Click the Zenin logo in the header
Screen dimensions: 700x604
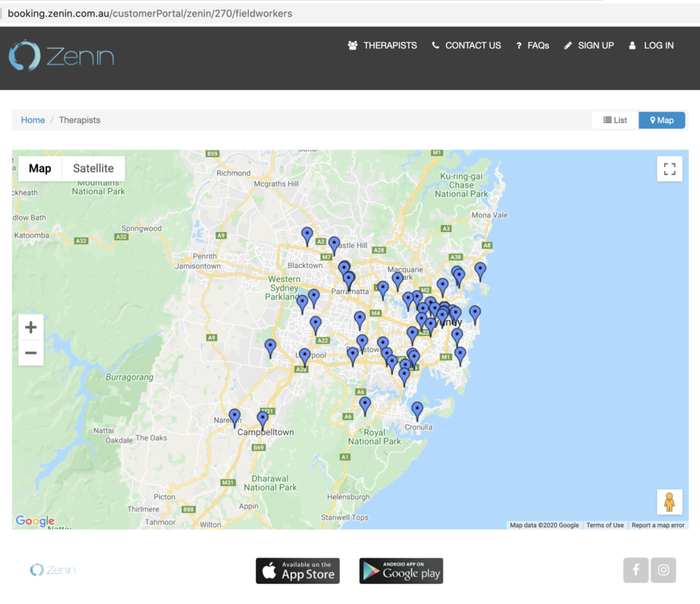pos(61,56)
